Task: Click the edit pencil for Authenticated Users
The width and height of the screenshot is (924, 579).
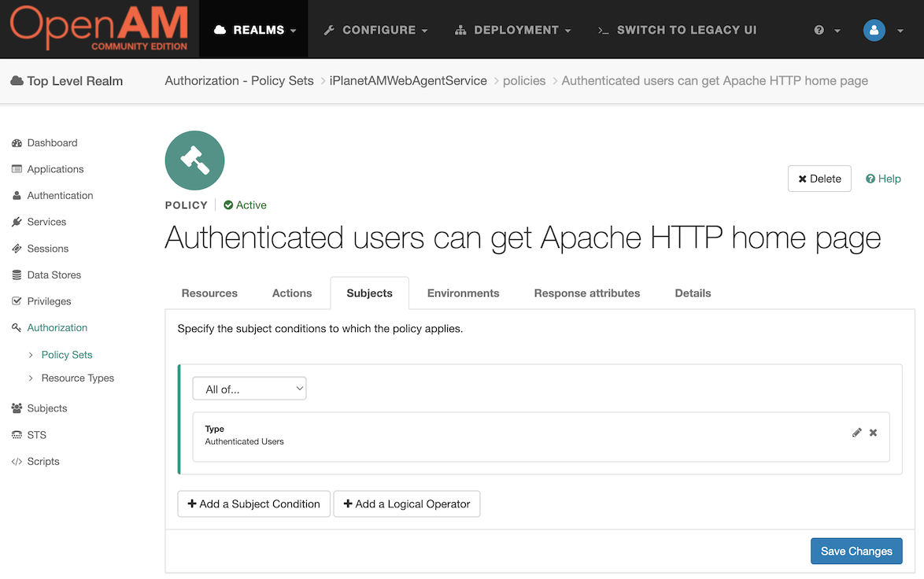Action: 857,433
